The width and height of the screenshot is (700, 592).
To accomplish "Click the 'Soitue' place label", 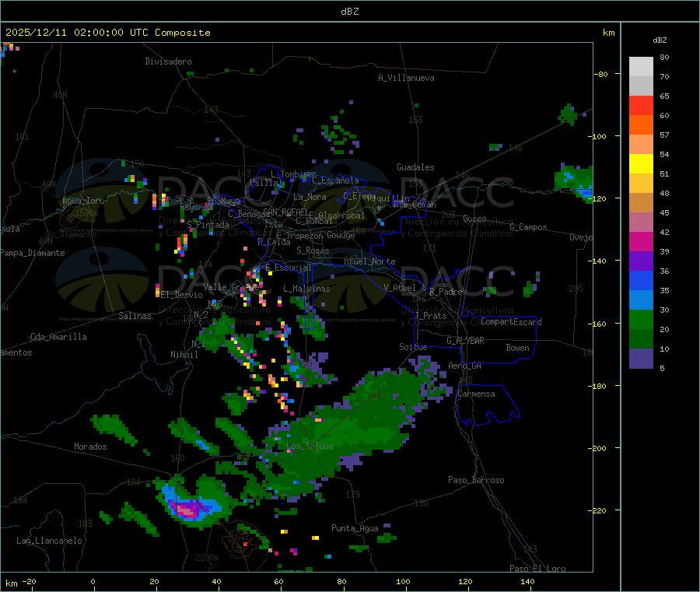I will pos(413,347).
